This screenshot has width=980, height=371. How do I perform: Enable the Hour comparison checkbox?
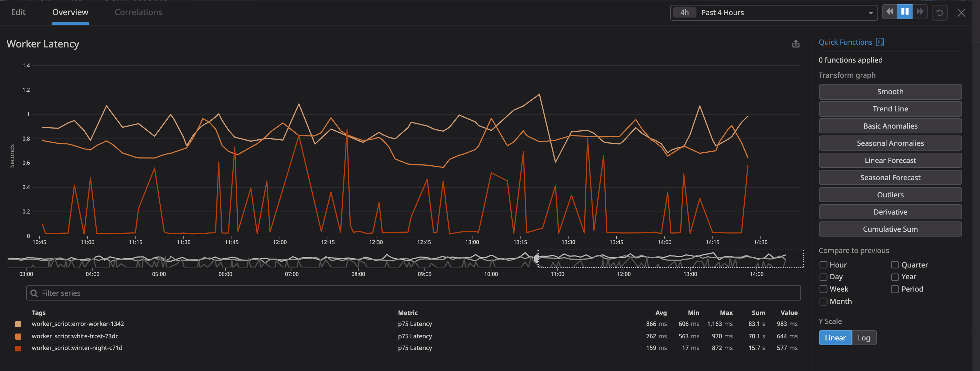pyautogui.click(x=824, y=264)
